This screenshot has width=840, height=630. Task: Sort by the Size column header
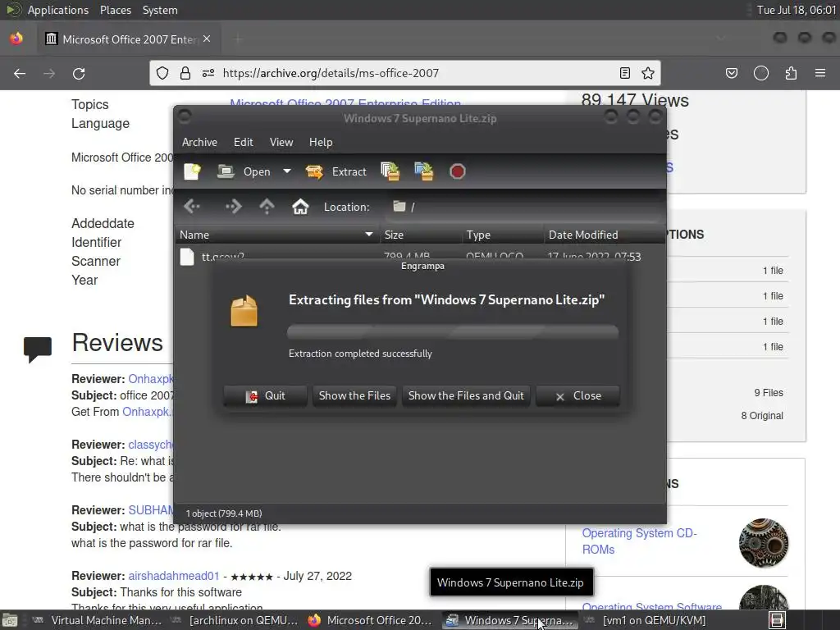pos(421,235)
